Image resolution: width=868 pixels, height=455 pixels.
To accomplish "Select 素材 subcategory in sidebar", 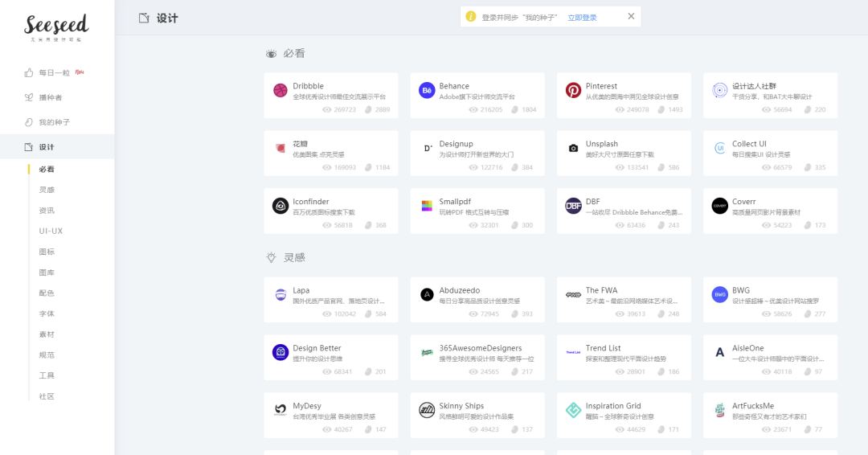I will click(47, 334).
